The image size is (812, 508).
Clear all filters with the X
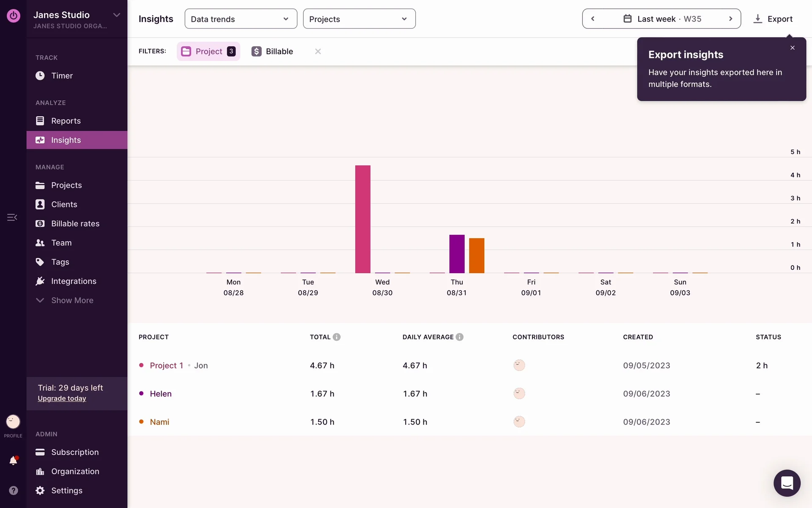point(318,51)
